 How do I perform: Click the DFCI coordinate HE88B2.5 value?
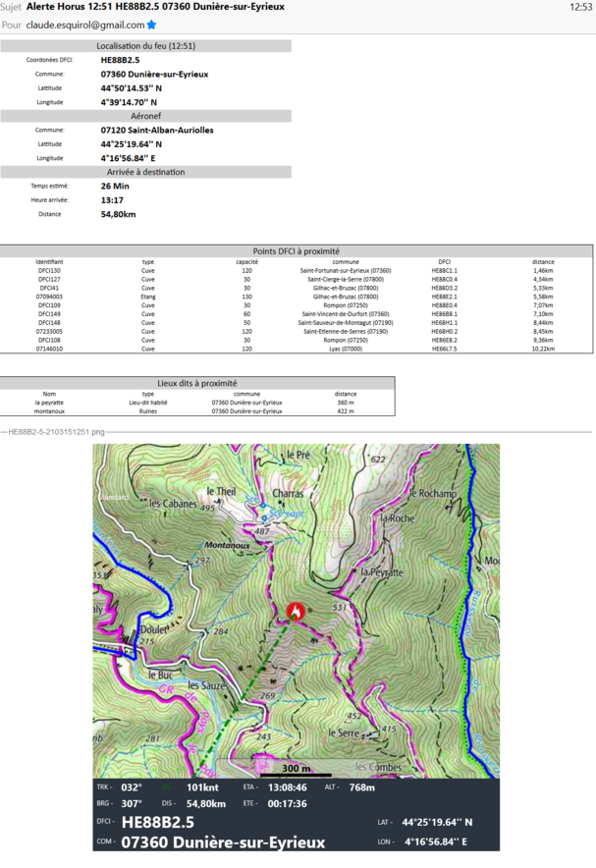120,60
